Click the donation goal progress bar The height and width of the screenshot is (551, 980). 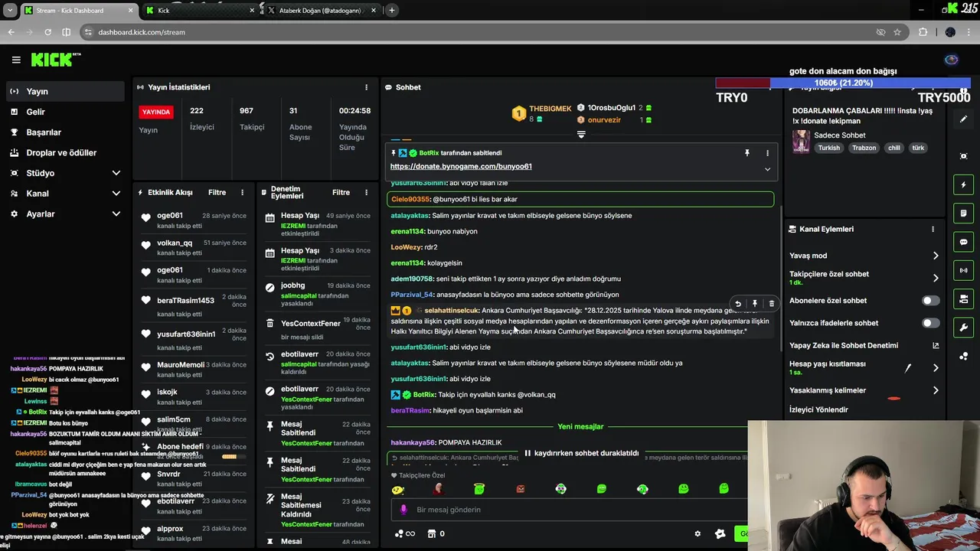(843, 83)
